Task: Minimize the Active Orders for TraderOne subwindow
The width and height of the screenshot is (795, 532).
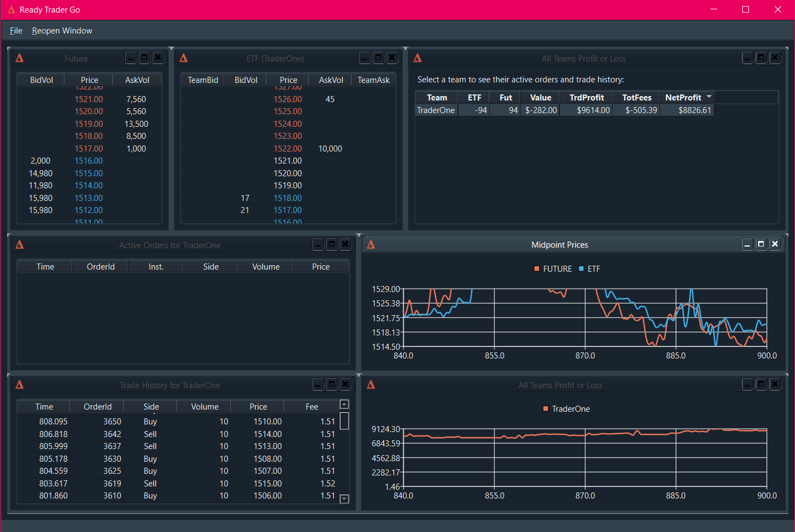Action: [x=318, y=245]
